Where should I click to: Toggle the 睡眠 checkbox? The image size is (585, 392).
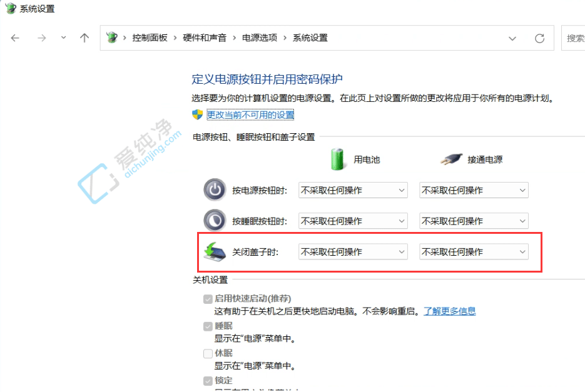click(x=207, y=326)
